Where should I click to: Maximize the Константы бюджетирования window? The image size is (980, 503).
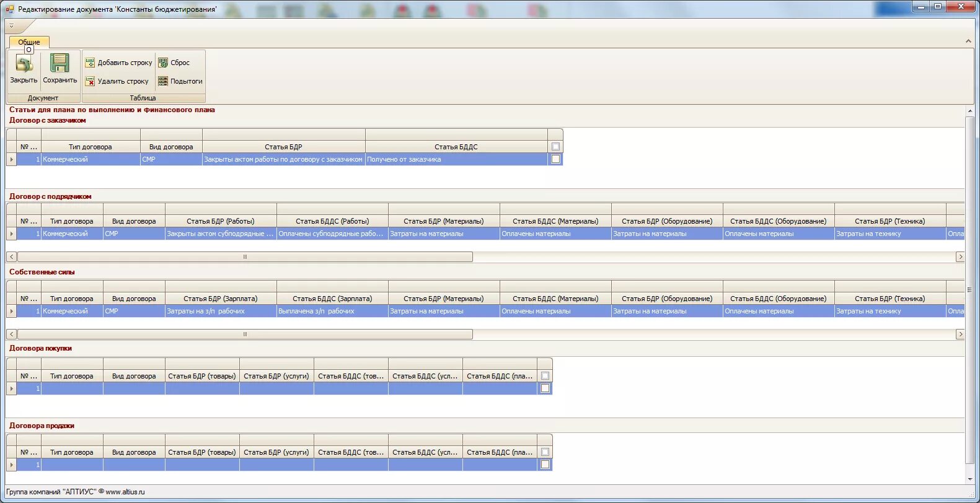click(938, 7)
